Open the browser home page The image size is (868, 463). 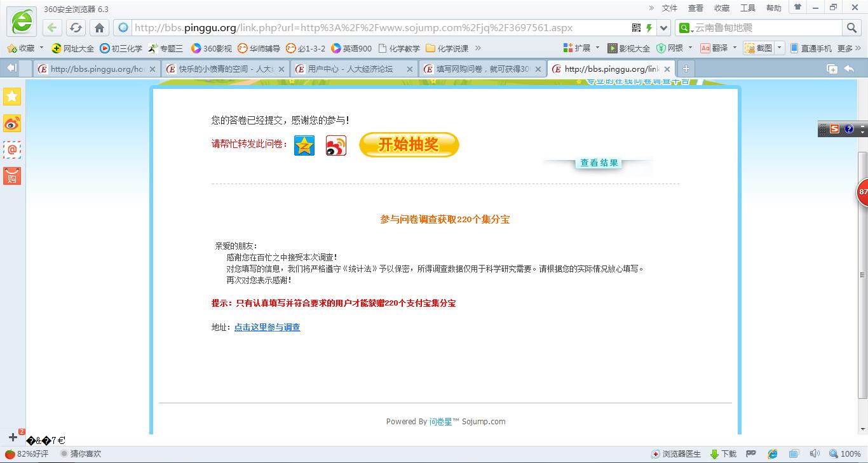pos(99,27)
